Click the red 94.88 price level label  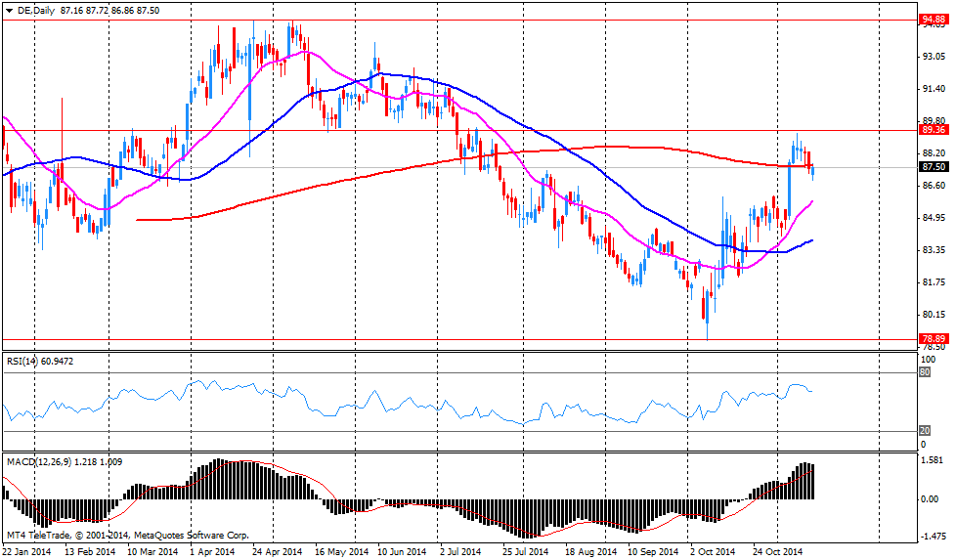tap(934, 20)
